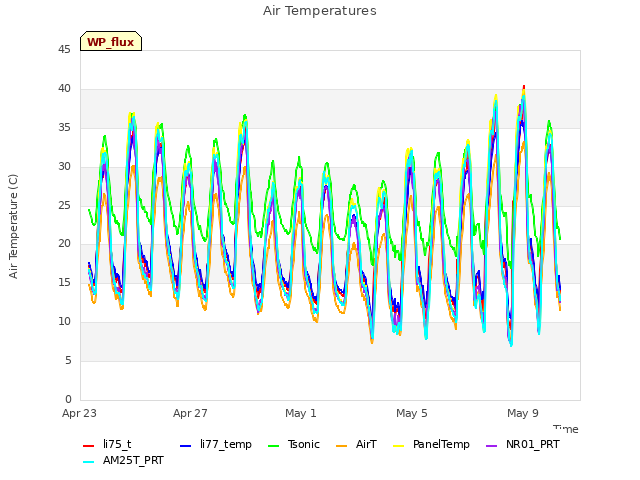Click the 40 y-axis tick label
640x480 pixels.
point(64,88)
